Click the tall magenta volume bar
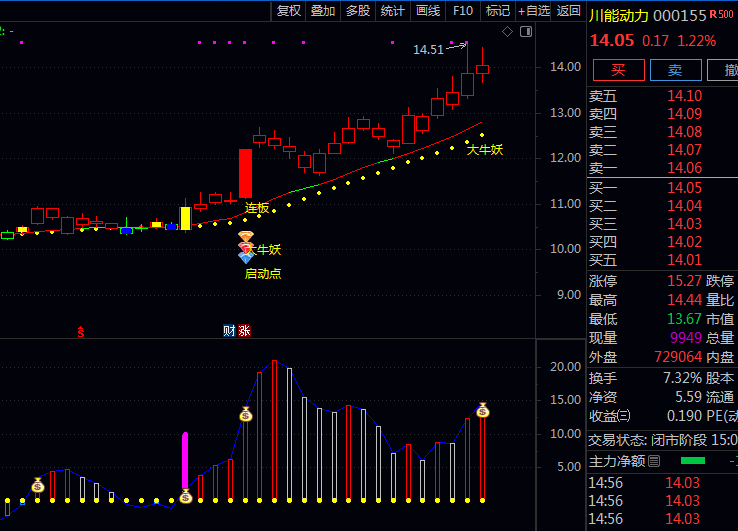 click(x=185, y=460)
